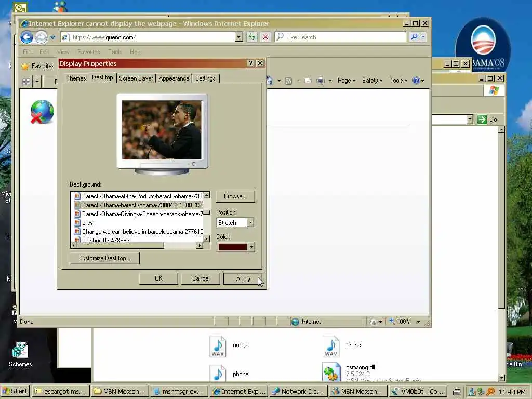Viewport: 532px width, 399px height.
Task: Open the IE View menu
Action: 63,52
